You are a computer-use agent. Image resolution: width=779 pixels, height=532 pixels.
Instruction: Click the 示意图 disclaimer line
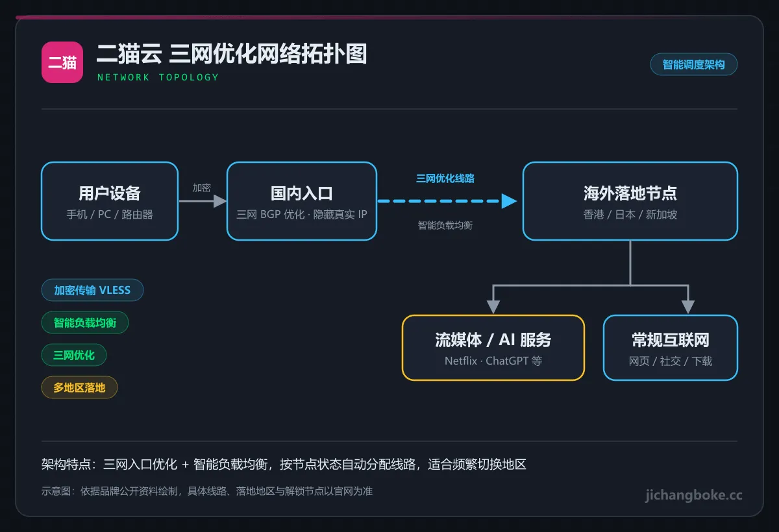pyautogui.click(x=207, y=491)
